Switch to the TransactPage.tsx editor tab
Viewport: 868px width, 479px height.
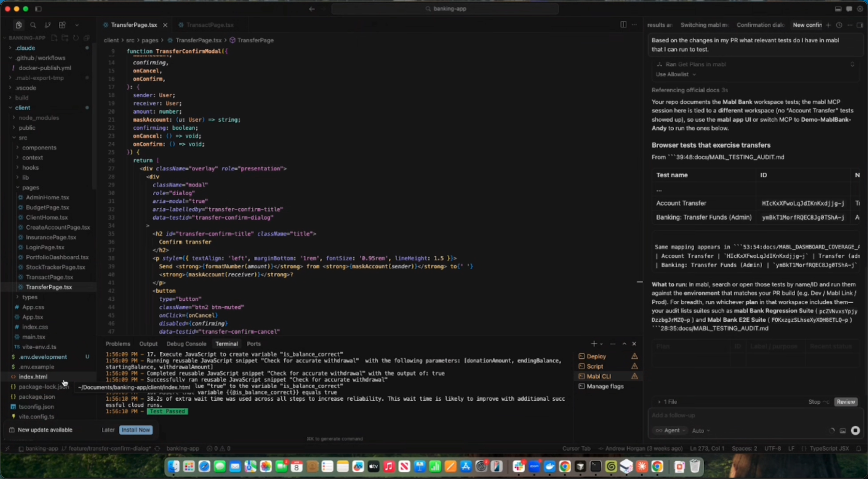pyautogui.click(x=206, y=25)
